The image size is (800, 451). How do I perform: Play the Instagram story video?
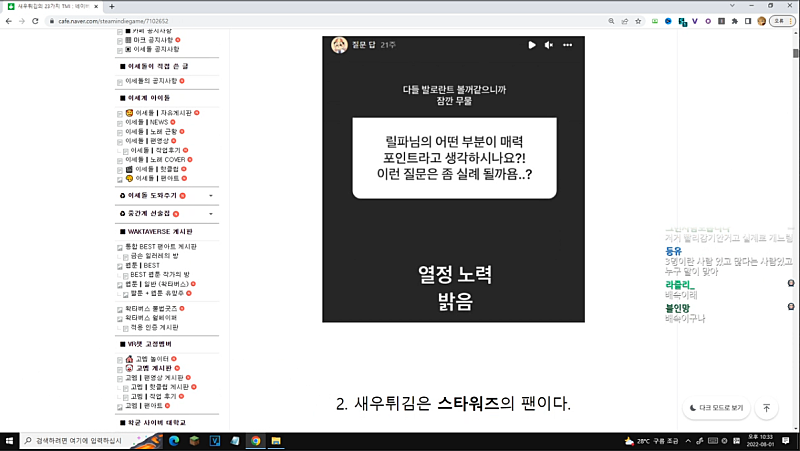(x=532, y=45)
